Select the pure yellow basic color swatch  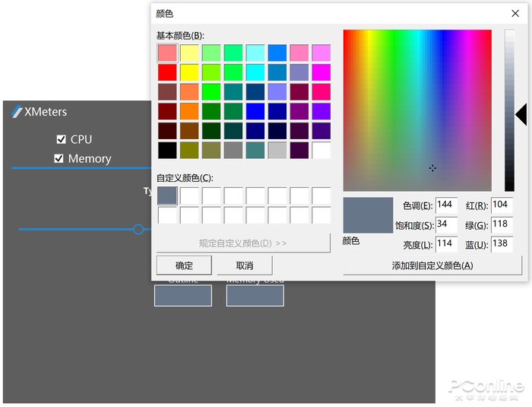click(189, 72)
